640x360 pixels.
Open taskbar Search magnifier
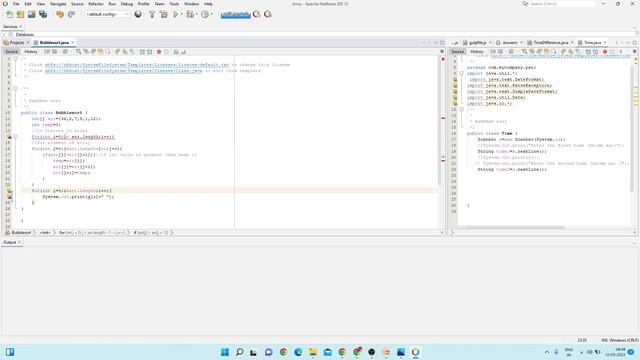point(240,352)
